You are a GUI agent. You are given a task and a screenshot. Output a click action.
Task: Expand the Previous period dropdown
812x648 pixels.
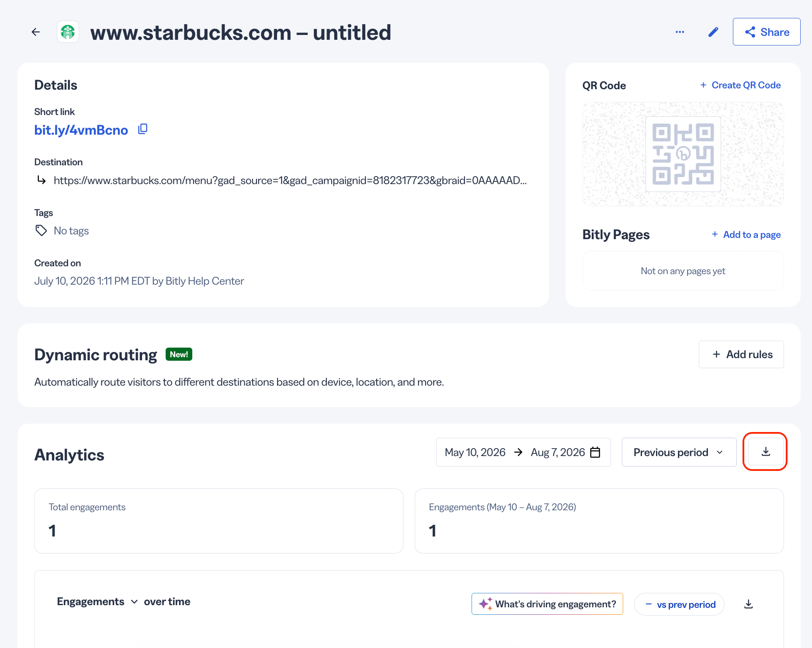(x=679, y=452)
